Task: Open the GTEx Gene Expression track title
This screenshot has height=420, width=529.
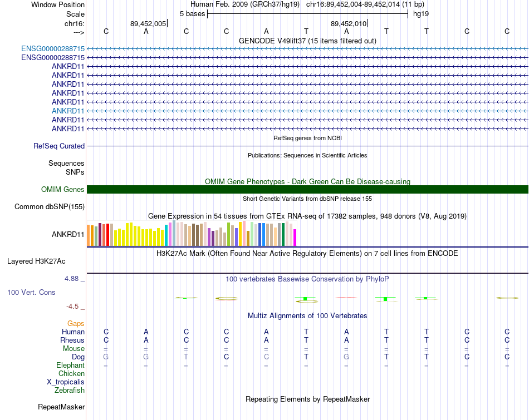Action: (x=307, y=216)
